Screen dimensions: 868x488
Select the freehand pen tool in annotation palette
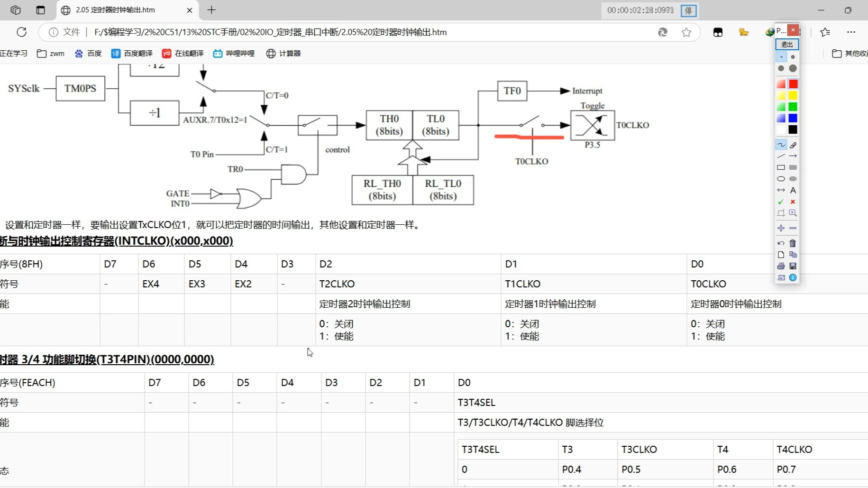tap(781, 145)
